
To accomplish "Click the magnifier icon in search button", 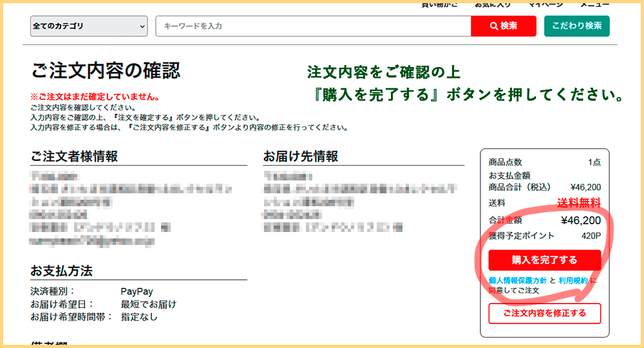I will pos(493,26).
